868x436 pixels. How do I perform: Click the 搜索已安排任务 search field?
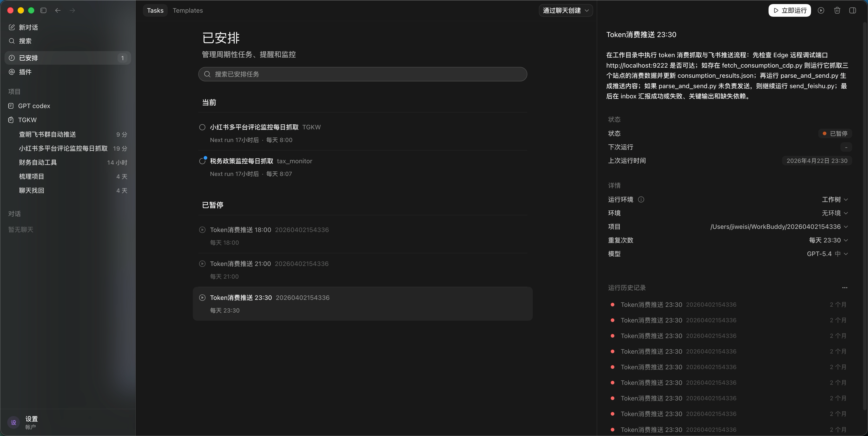(363, 74)
